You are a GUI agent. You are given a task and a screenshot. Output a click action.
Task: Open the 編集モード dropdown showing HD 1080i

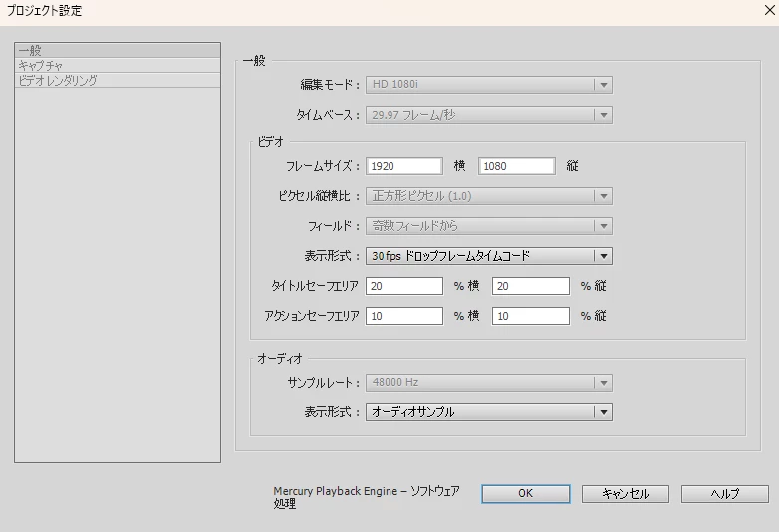[489, 85]
